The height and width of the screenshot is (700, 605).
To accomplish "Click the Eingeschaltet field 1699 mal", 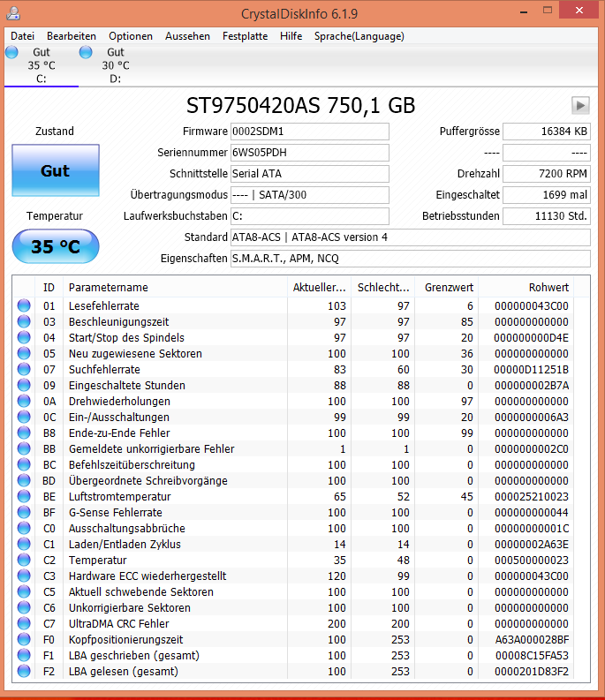I will 547,195.
